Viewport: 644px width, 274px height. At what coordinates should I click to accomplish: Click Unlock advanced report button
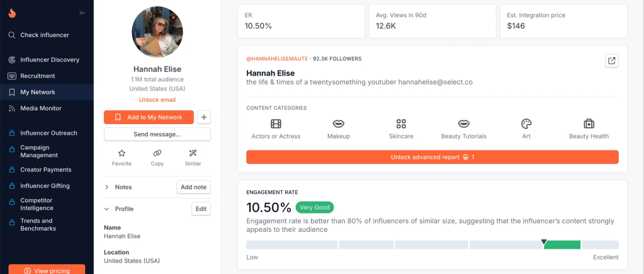coord(432,157)
